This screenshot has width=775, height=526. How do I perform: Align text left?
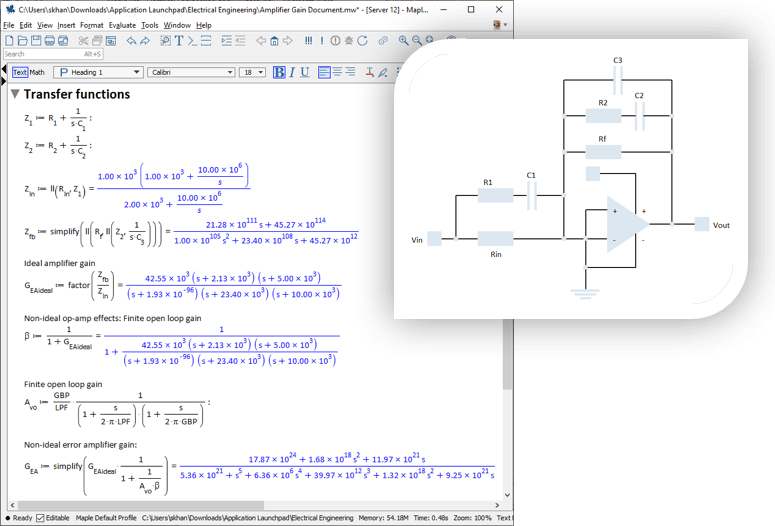click(324, 72)
